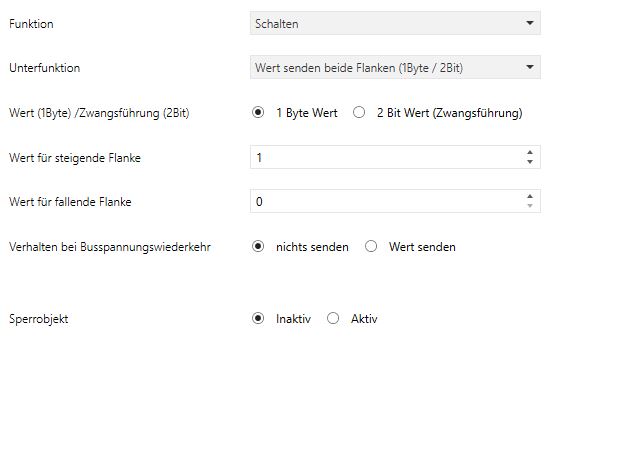Focus the fallende Flanke value input field
Viewport: 628px width, 449px height.
pyautogui.click(x=385, y=201)
